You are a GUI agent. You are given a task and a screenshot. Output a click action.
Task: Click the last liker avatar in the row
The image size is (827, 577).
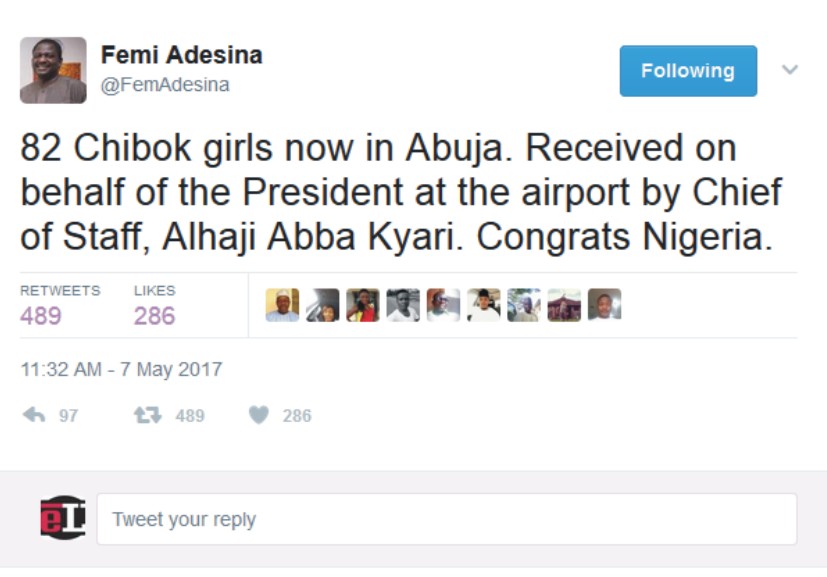604,305
